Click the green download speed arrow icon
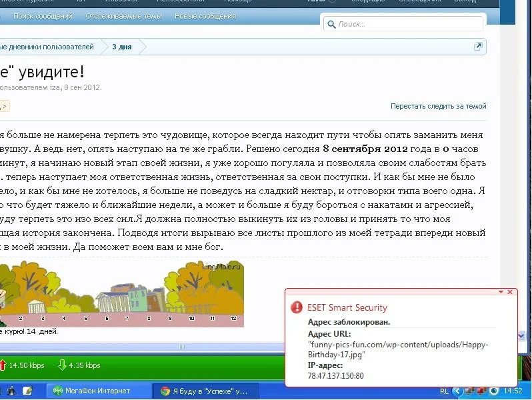This screenshot has height=400, width=532. pos(62,365)
